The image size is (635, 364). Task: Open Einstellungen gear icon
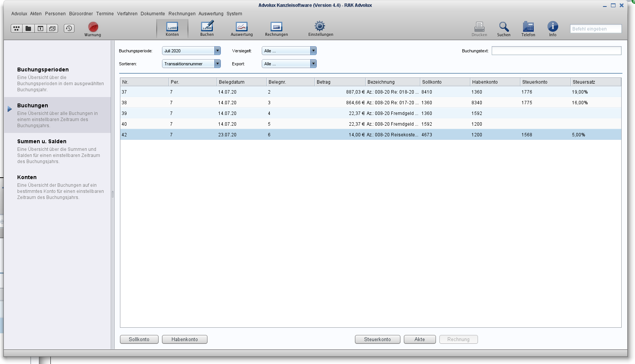(321, 29)
